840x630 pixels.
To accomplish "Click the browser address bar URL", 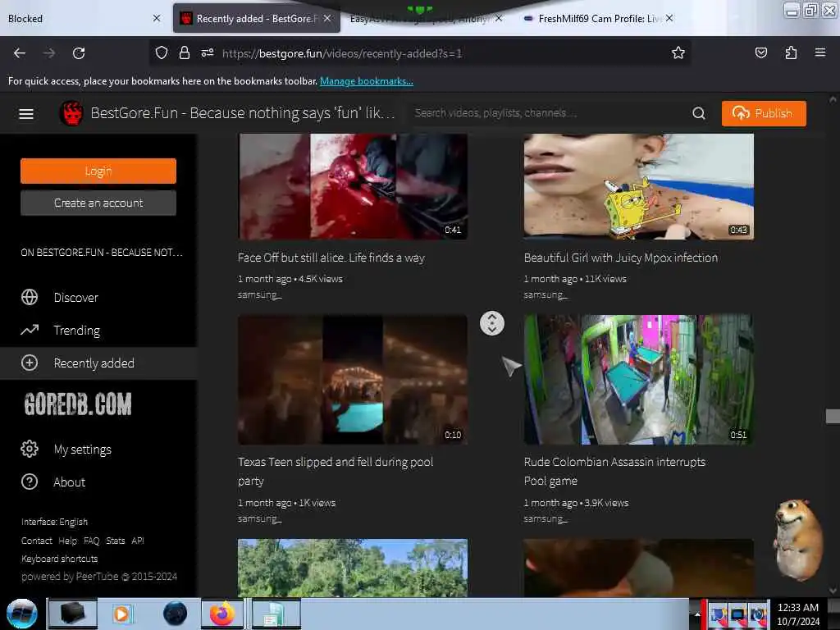I will pyautogui.click(x=342, y=53).
